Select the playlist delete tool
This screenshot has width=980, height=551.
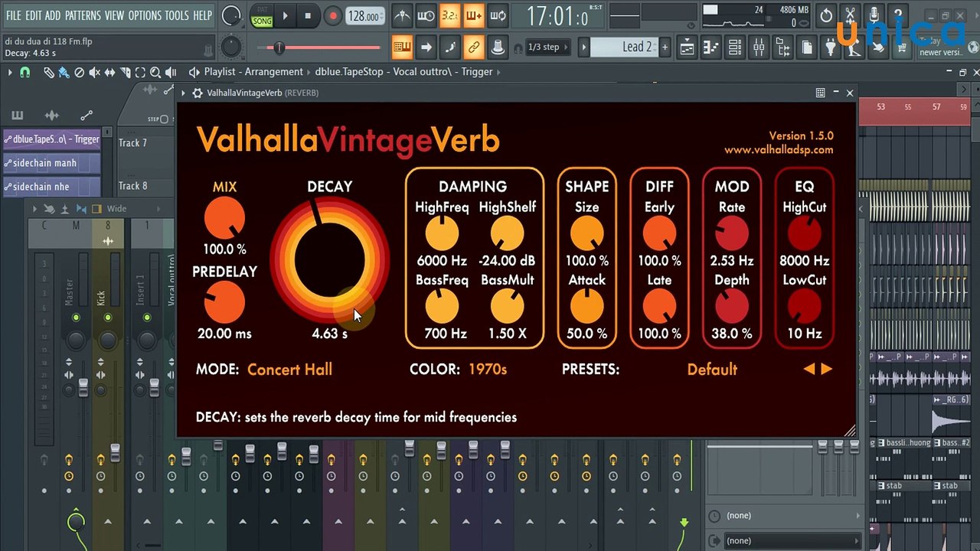pyautogui.click(x=79, y=72)
